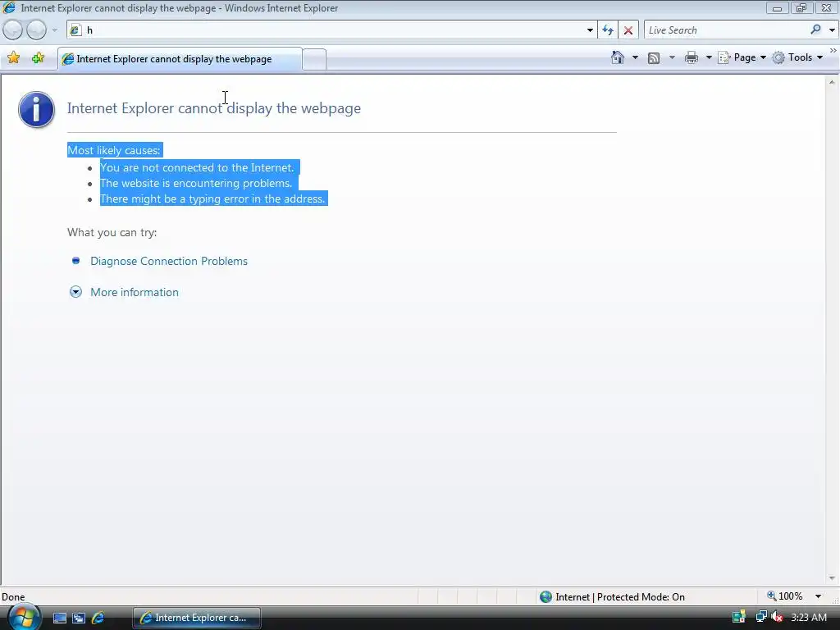Open the search provider options dropdown

[x=832, y=30]
